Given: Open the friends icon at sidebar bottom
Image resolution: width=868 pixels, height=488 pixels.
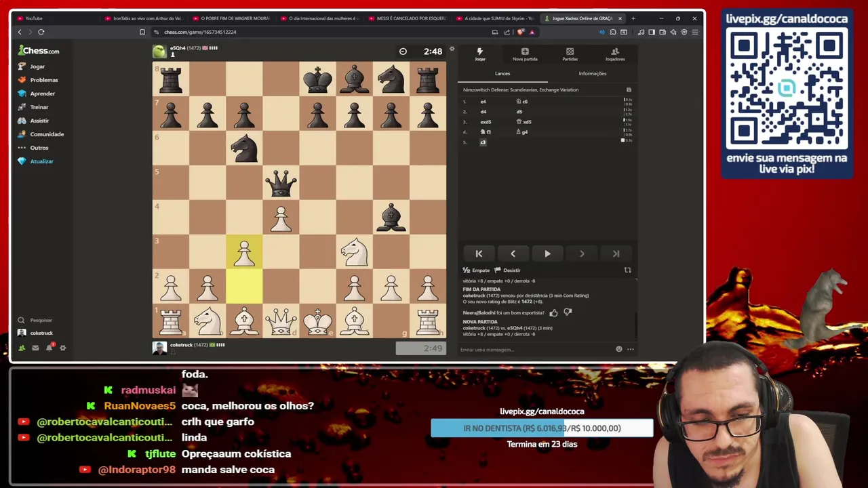Looking at the screenshot, I should click(22, 348).
